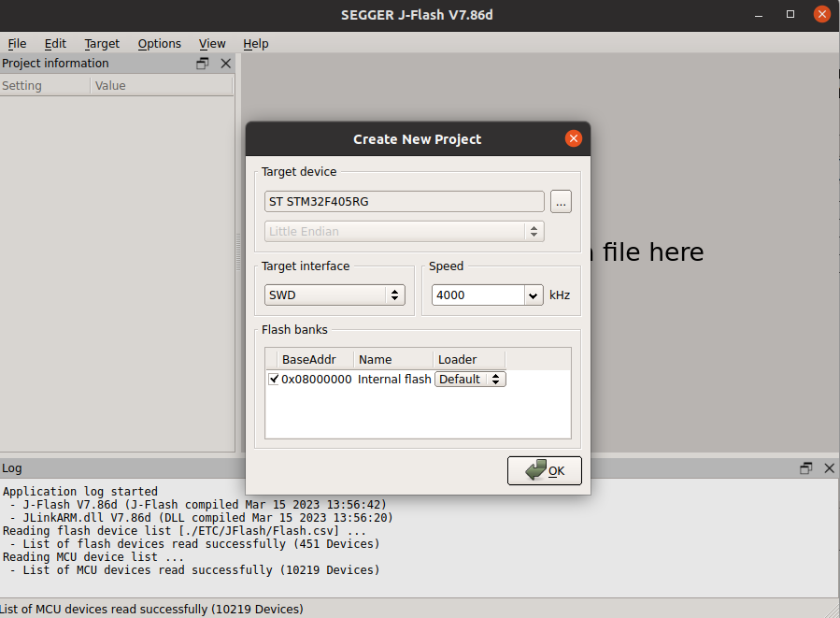The height and width of the screenshot is (618, 840).
Task: Select the 0x08000000 base address cell
Action: point(316,379)
